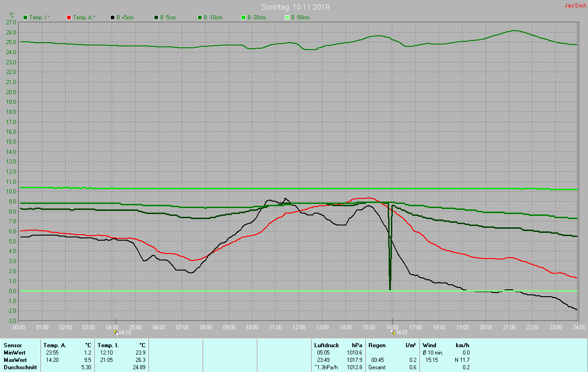Click the 23:49 pressure maximum time
The image size is (588, 372).
(323, 360)
